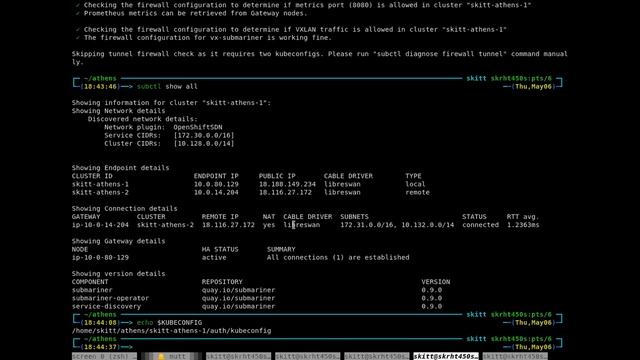Click the 'local' type in skitt-athens-1 row

point(416,184)
